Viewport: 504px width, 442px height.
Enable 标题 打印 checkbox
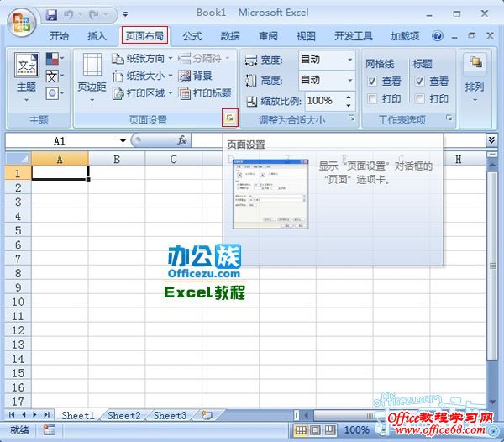tap(419, 99)
